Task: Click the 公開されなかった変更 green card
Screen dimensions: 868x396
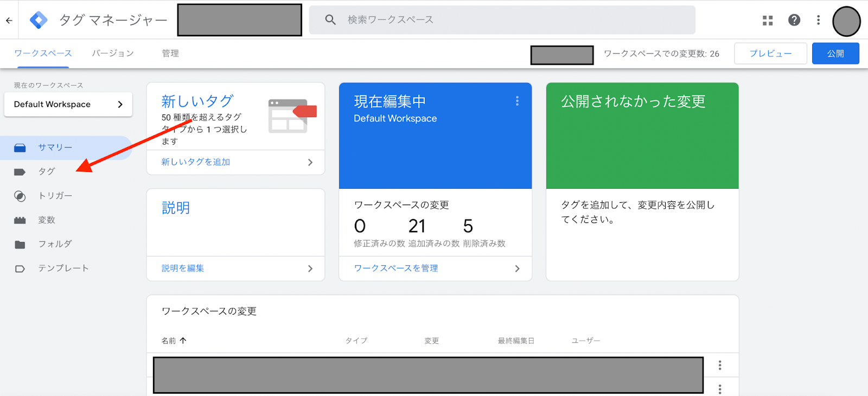Action: [x=642, y=136]
